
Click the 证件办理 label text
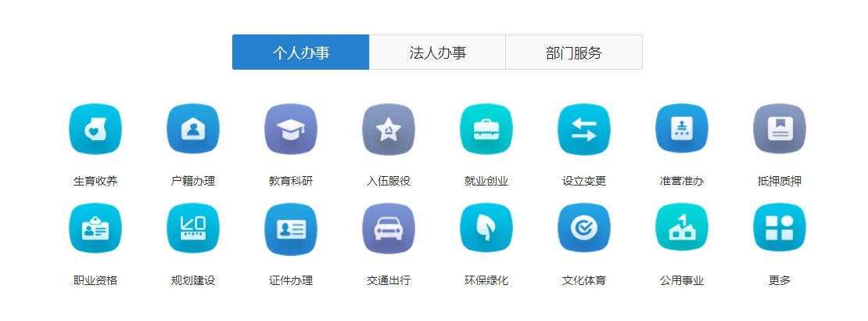pos(291,280)
